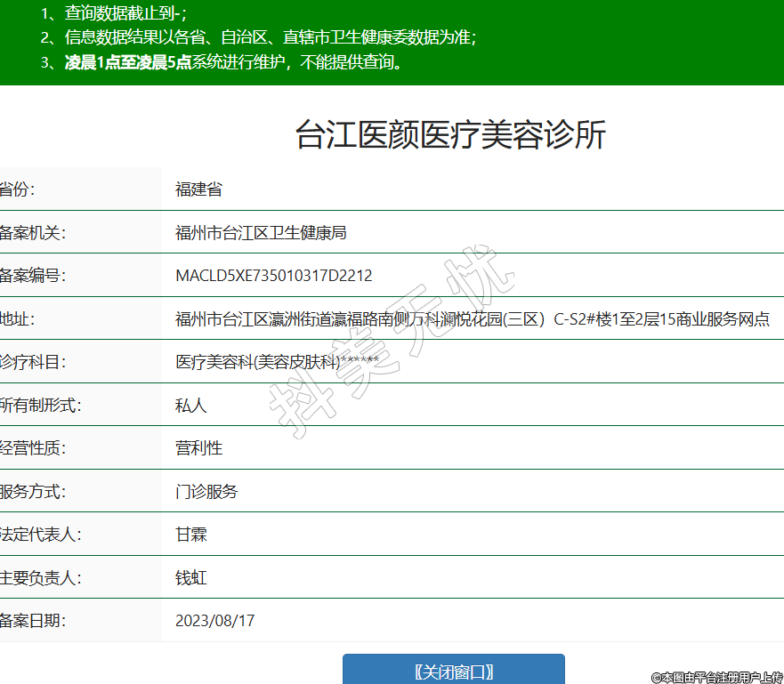
Task: Click the 所有制形式 row label
Action: click(x=41, y=406)
